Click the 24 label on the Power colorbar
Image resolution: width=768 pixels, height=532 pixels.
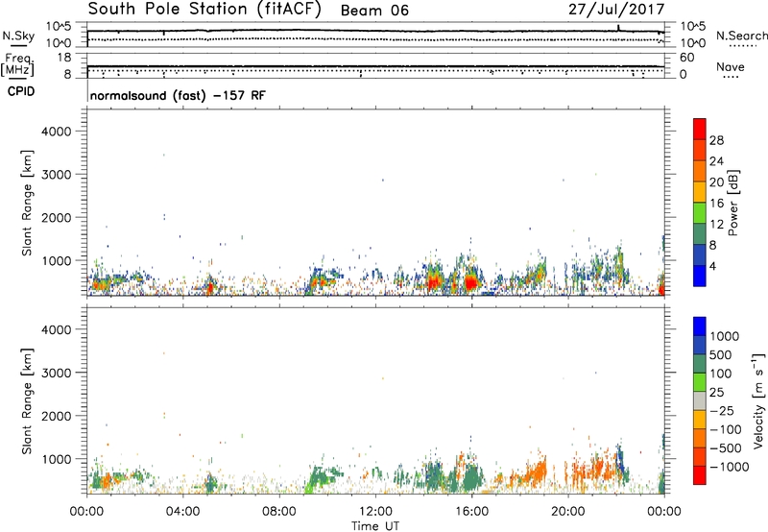tap(716, 161)
